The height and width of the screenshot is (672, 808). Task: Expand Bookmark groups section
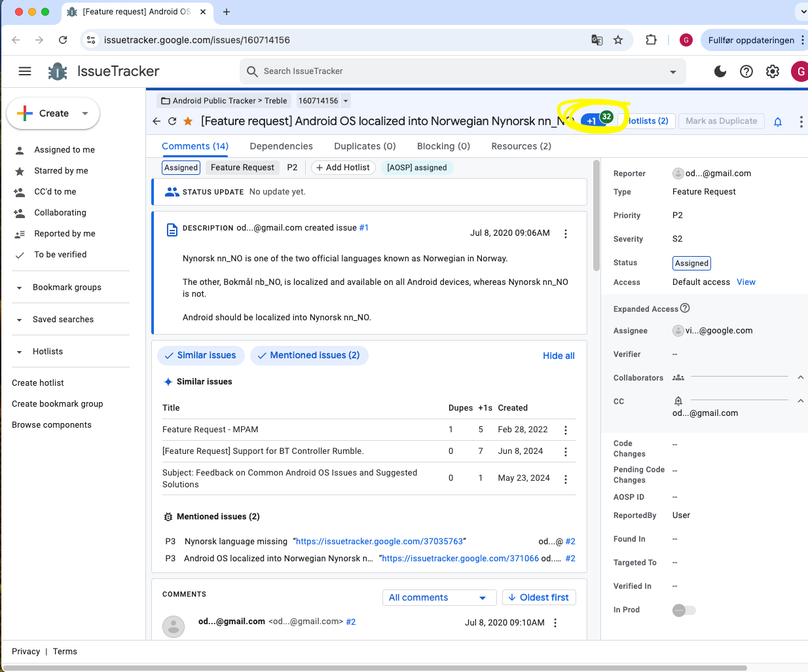pos(19,288)
